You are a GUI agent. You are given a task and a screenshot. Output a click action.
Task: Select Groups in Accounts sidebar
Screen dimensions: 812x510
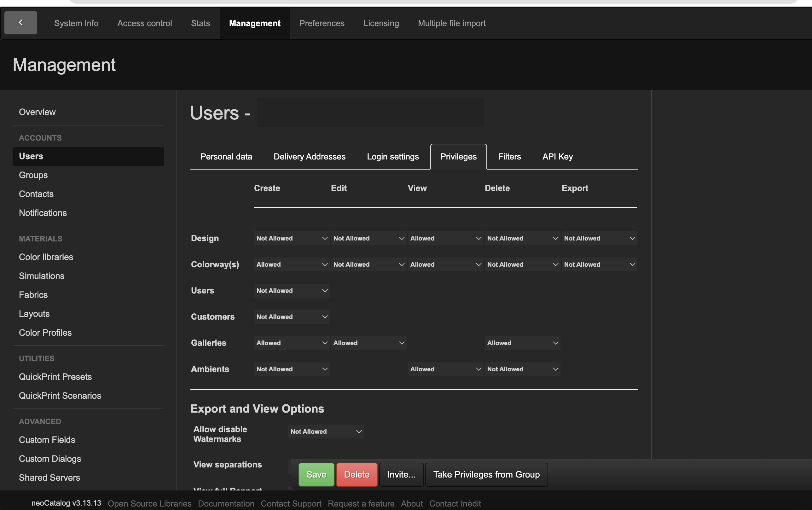(x=33, y=175)
